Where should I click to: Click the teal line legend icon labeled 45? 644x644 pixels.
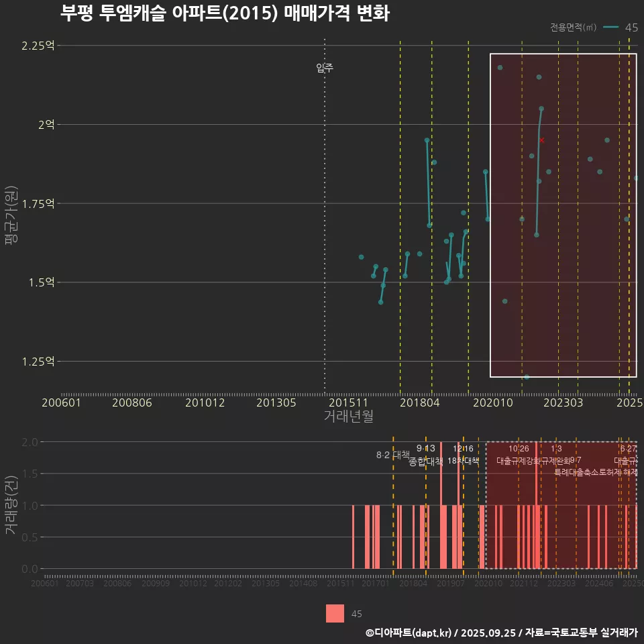[610, 28]
